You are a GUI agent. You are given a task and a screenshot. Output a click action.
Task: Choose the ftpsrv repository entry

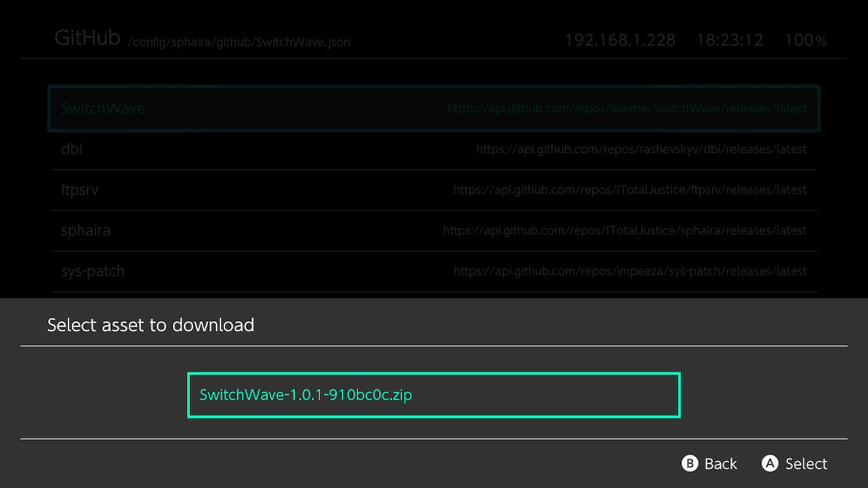point(434,190)
